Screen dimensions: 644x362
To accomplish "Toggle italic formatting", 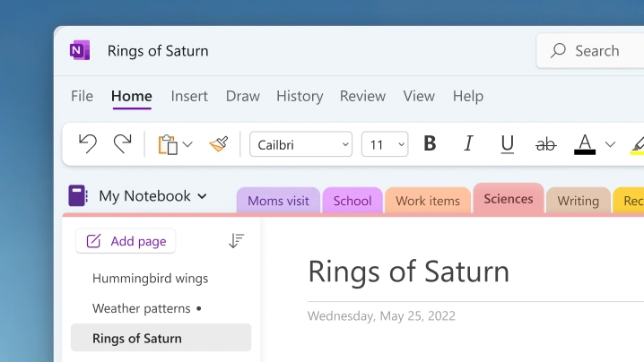I will 468,143.
